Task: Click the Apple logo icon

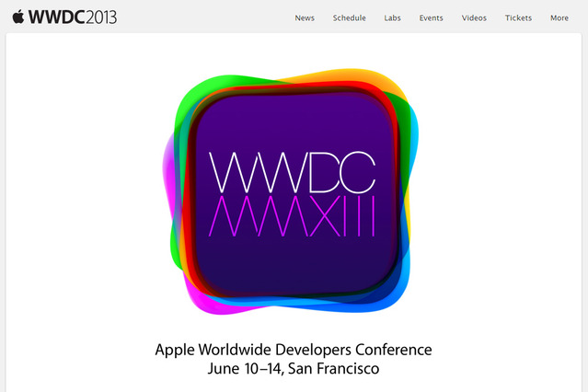Action: tap(18, 17)
